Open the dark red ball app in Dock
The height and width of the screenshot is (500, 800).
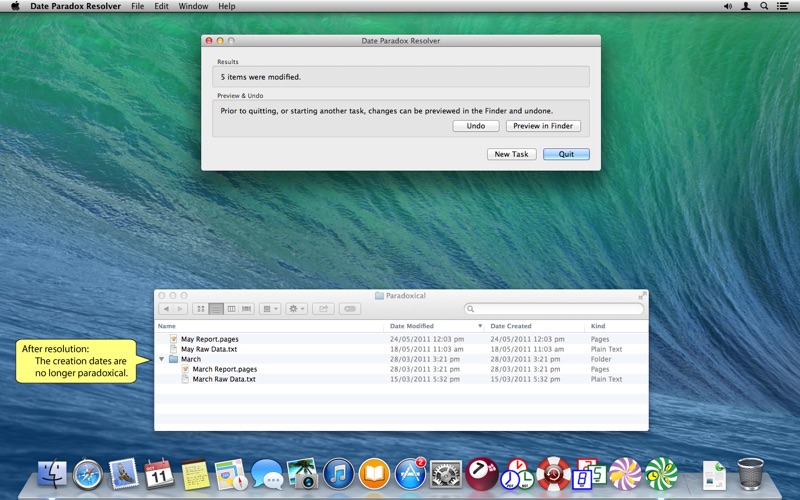click(x=482, y=474)
